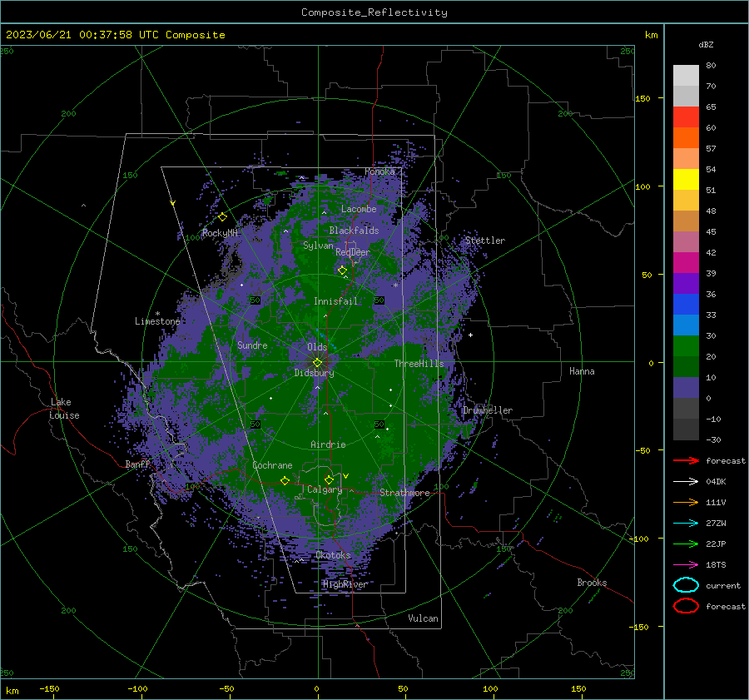Click the yellow diamond marker near RockyMH

coord(222,217)
